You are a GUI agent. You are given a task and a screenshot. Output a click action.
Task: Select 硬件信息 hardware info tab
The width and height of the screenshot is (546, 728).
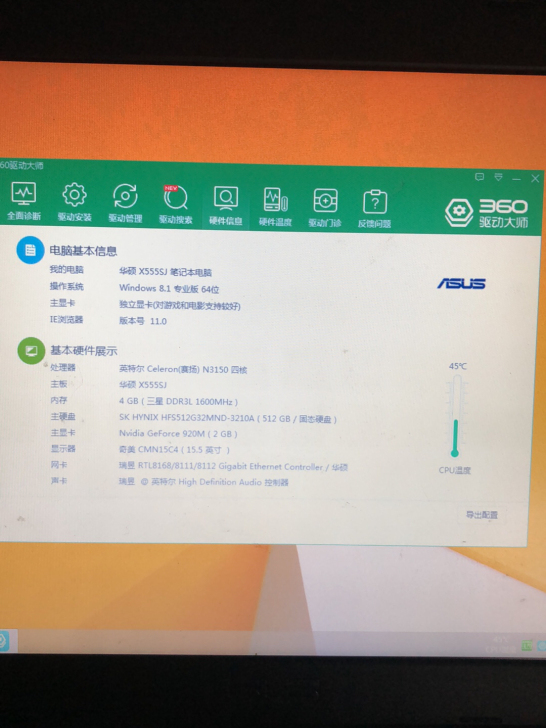point(226,205)
